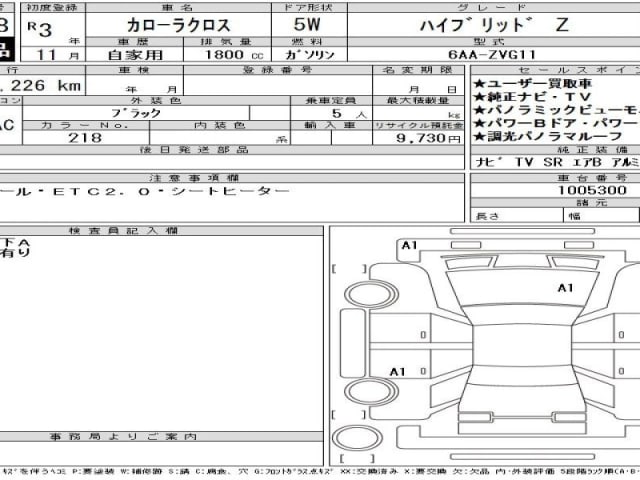The image size is (640, 480).
Task: Click the 排気量 header label
Action: 225,42
